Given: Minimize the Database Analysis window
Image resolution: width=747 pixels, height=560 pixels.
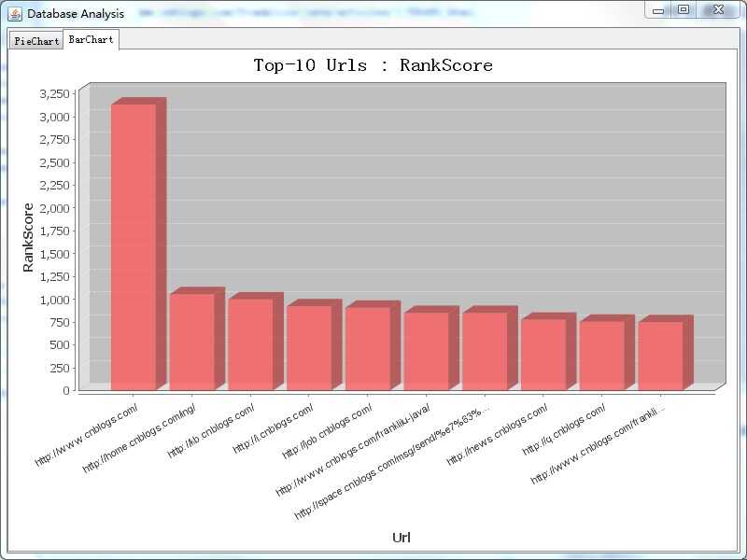Looking at the screenshot, I should pos(658,10).
